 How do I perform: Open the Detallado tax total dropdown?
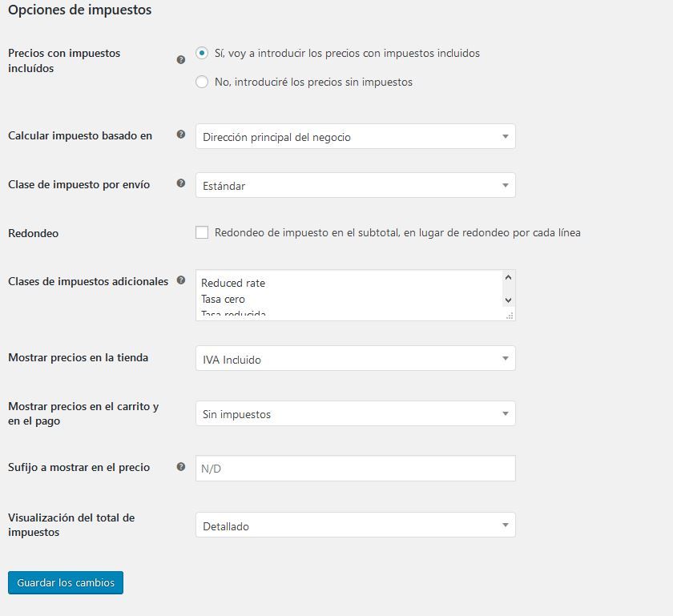356,525
